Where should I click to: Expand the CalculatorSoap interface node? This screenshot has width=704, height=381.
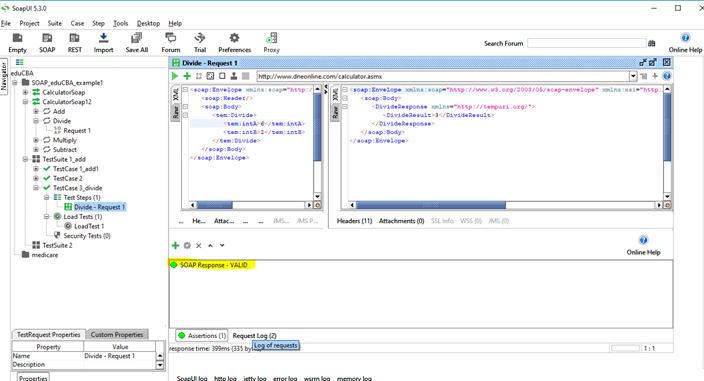click(26, 92)
